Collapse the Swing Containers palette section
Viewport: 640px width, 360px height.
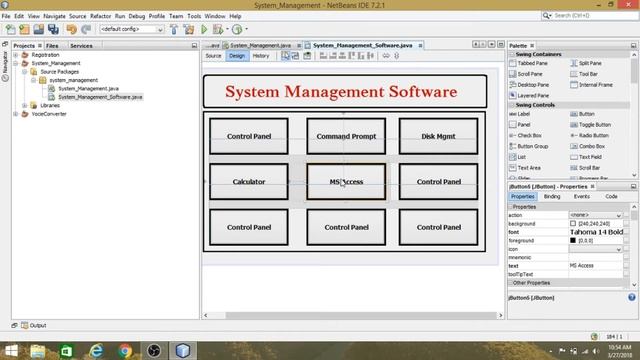click(x=512, y=54)
